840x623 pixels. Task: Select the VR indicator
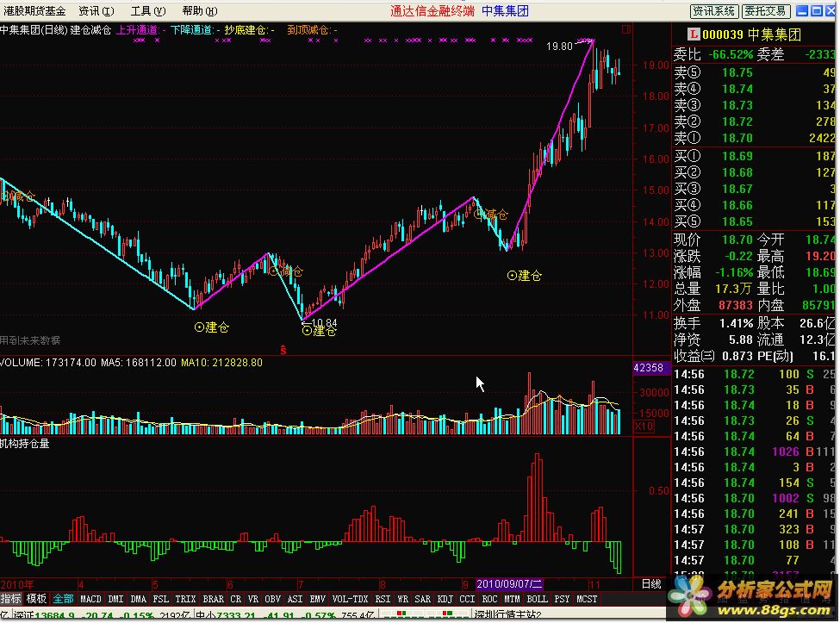(x=252, y=599)
